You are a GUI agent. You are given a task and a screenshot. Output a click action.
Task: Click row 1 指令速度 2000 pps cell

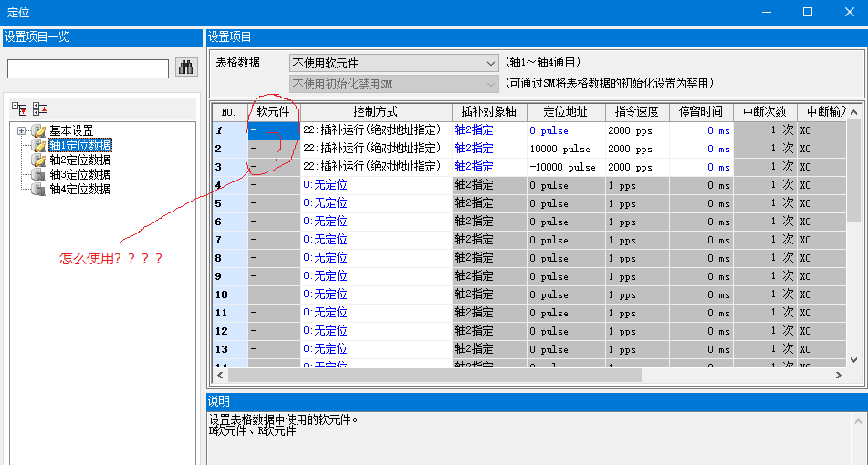(x=636, y=130)
